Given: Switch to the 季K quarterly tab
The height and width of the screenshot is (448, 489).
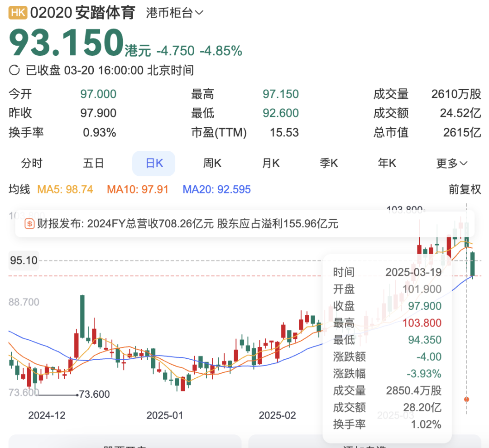Looking at the screenshot, I should coord(329,164).
